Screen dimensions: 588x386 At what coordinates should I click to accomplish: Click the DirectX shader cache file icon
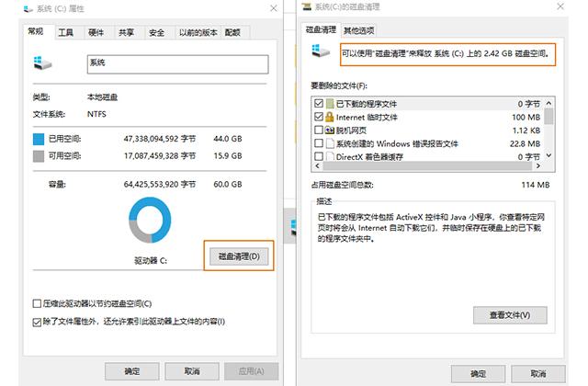pos(330,156)
